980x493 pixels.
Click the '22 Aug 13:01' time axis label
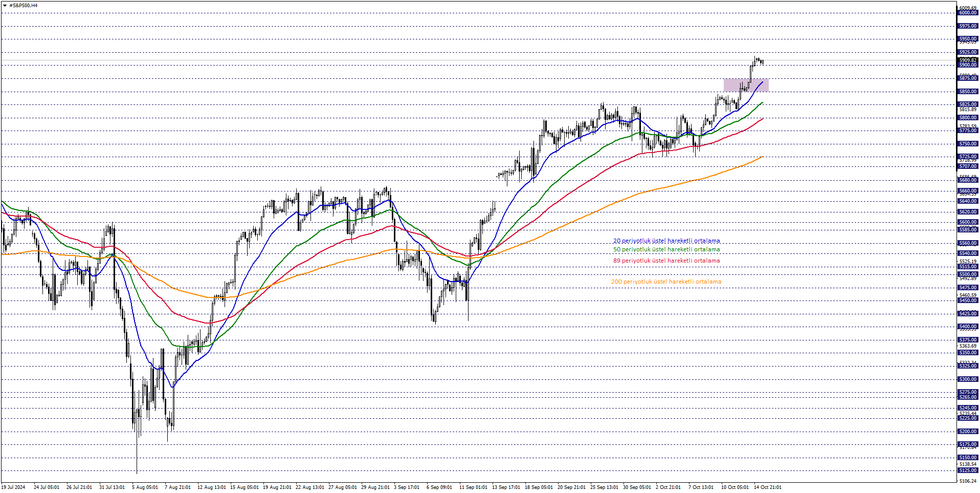click(x=309, y=487)
